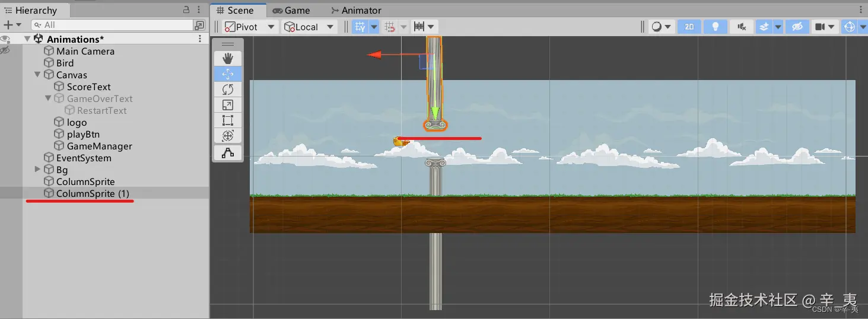The width and height of the screenshot is (868, 319).
Task: Open Animations scene context menu
Action: click(199, 39)
